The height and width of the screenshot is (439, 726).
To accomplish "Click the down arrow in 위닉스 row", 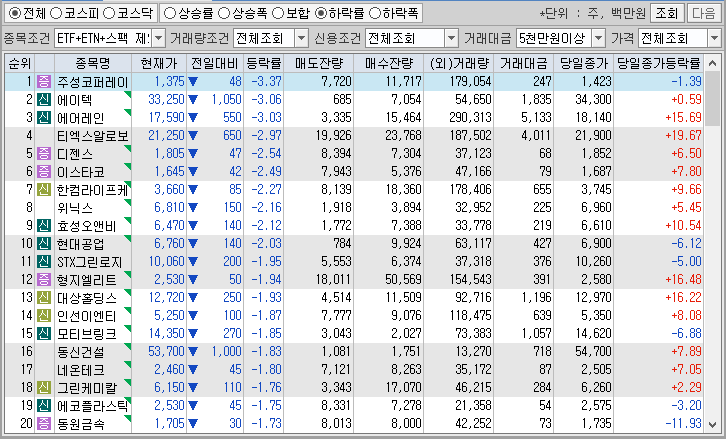I will 193,207.
